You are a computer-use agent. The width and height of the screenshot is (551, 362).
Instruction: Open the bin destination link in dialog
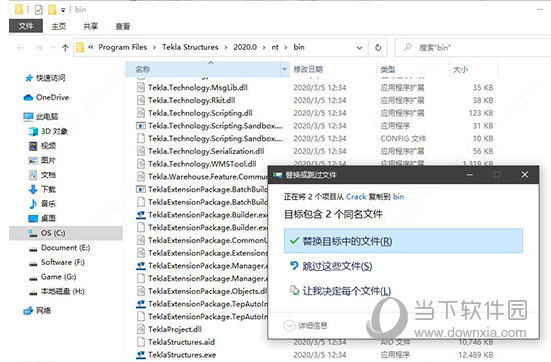click(x=398, y=196)
